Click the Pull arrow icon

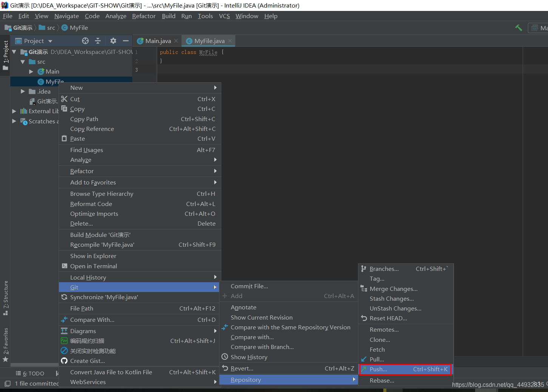(364, 359)
